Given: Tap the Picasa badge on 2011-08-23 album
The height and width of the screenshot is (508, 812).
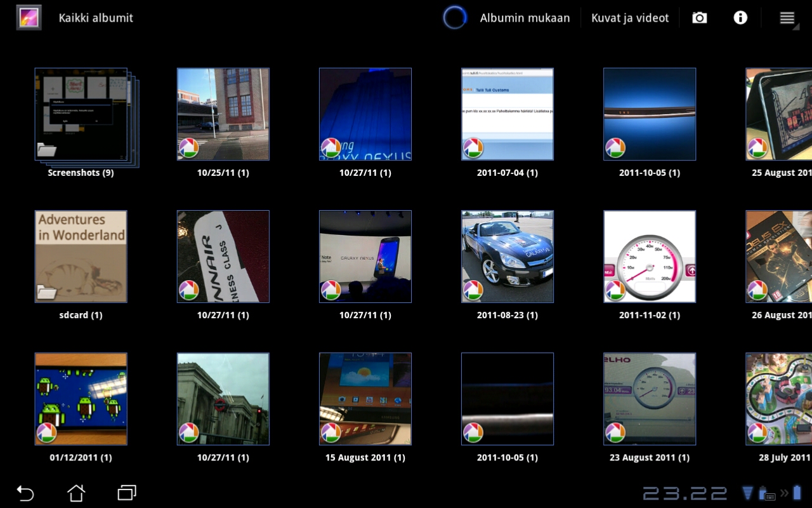Looking at the screenshot, I should pyautogui.click(x=473, y=290).
